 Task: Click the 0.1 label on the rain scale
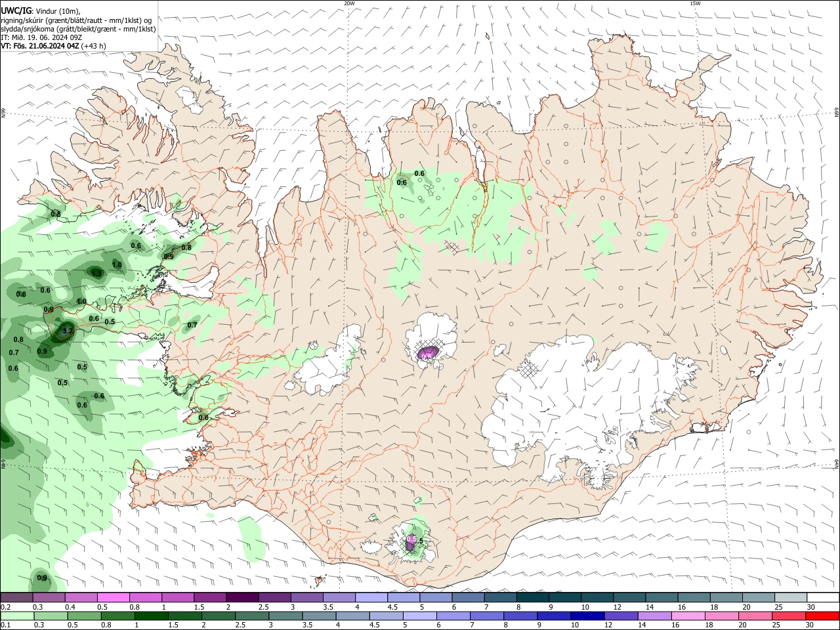(x=5, y=625)
